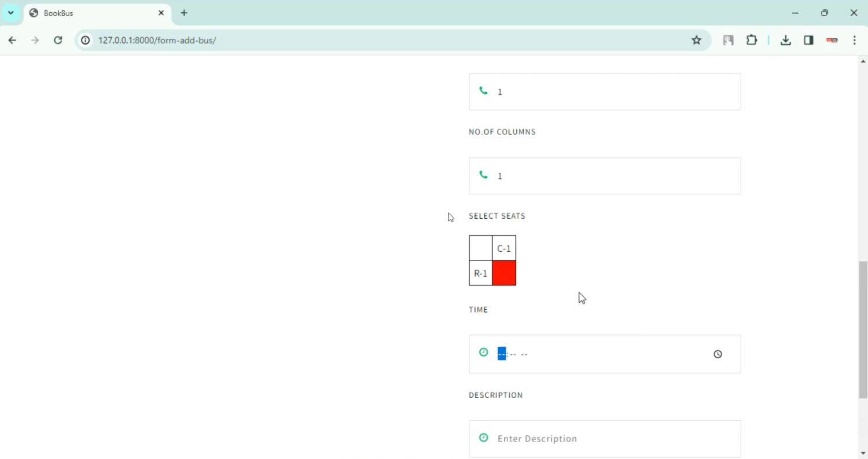
Task: Click the extension icon beside the bookmark star
Action: [x=729, y=40]
